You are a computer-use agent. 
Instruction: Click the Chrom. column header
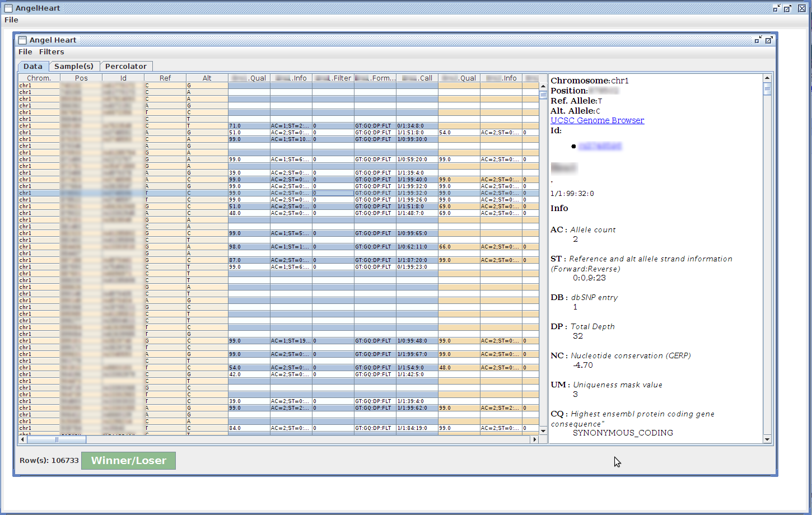(x=39, y=78)
